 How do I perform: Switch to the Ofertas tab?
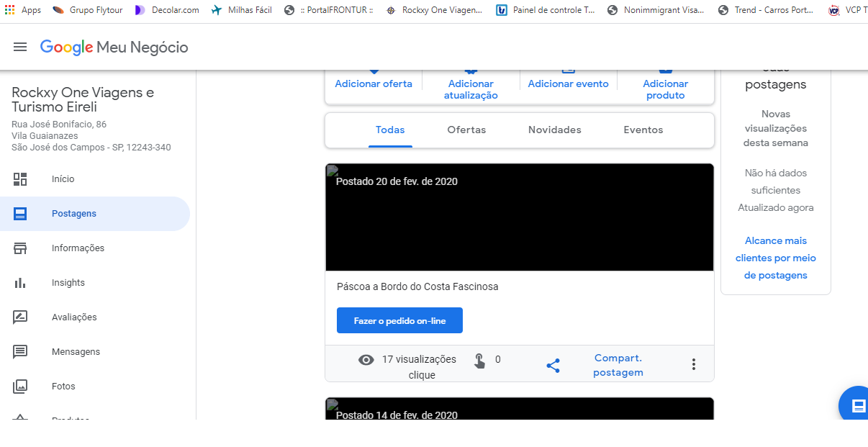click(466, 130)
